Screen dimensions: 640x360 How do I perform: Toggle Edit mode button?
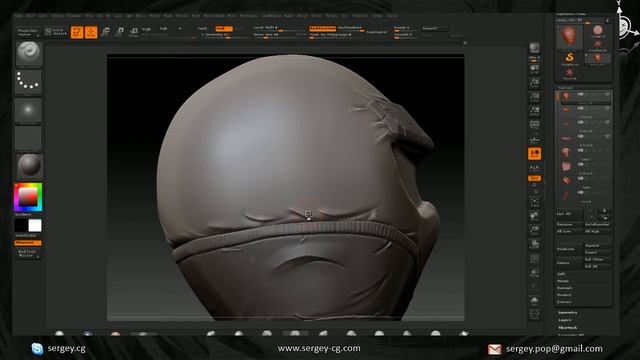[x=77, y=32]
